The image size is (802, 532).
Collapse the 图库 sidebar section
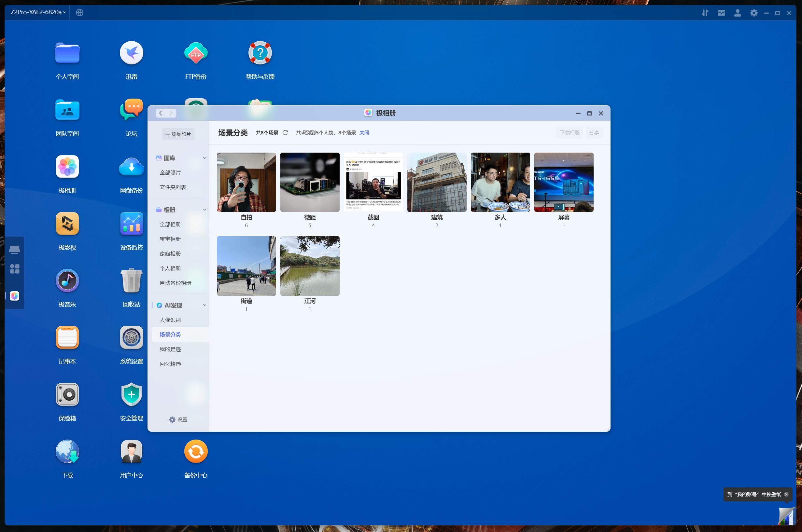(204, 158)
